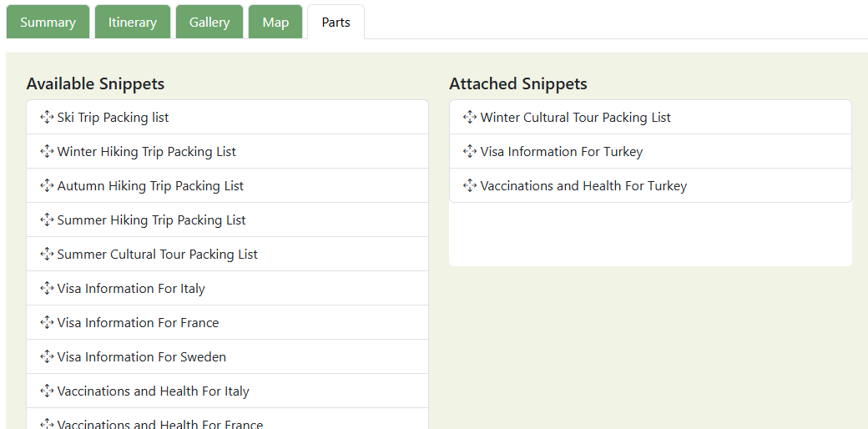The height and width of the screenshot is (429, 868).
Task: Click move icon next to Visa Information For Italy
Action: (47, 288)
